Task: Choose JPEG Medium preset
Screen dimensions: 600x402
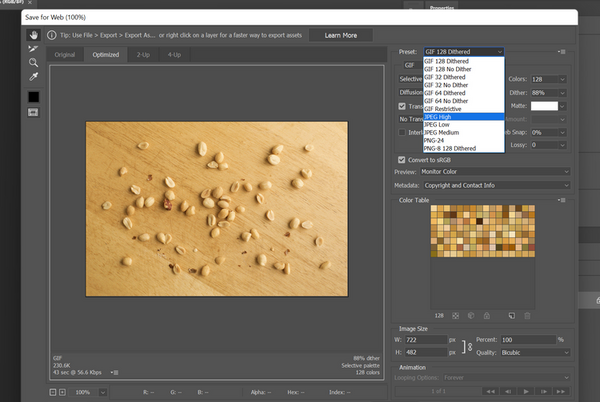Action: pyautogui.click(x=464, y=132)
